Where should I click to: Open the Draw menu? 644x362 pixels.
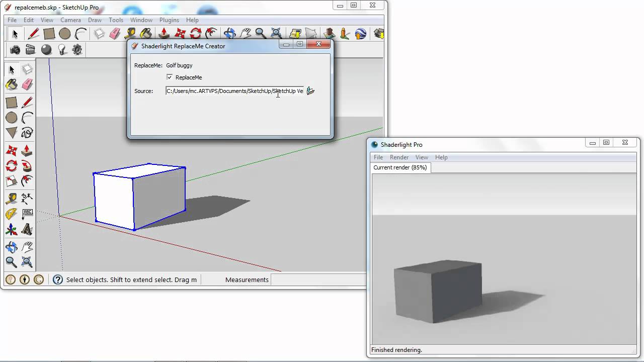coord(95,20)
